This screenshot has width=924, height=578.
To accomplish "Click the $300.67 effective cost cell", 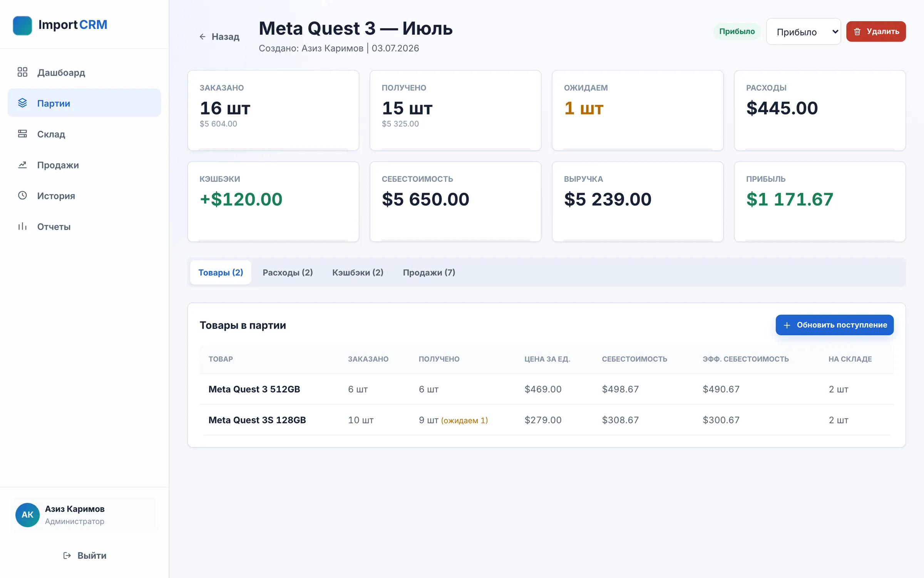I will [x=721, y=420].
